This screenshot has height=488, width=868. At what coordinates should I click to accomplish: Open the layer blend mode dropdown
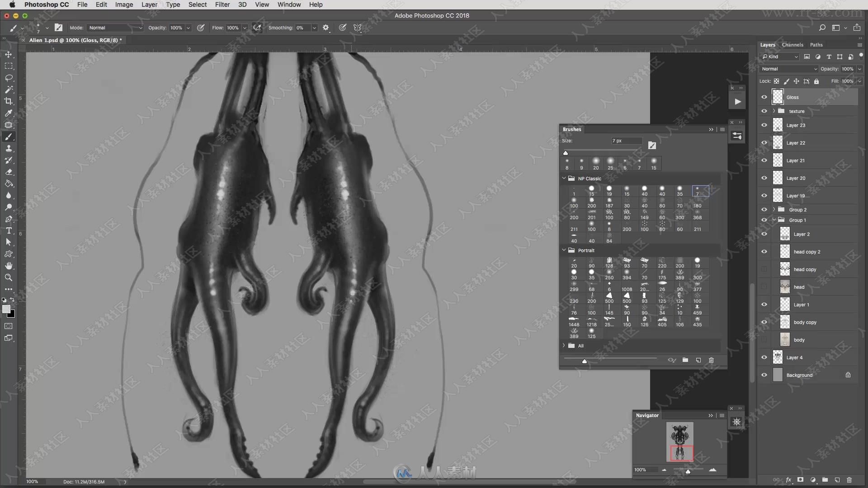[x=789, y=69]
